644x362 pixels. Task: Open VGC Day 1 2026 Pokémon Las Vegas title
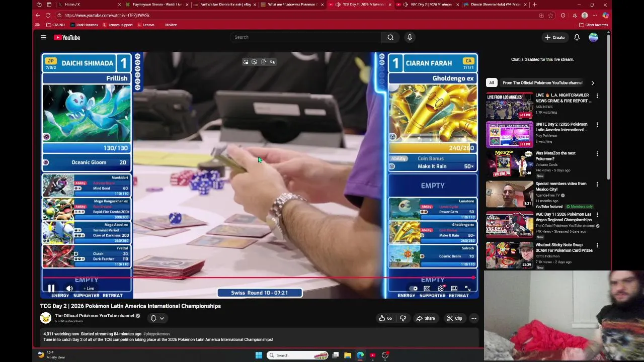(563, 217)
